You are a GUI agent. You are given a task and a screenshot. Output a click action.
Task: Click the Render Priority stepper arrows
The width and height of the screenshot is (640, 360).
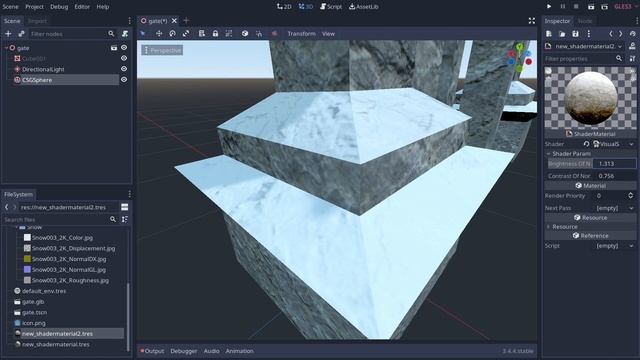coord(631,196)
